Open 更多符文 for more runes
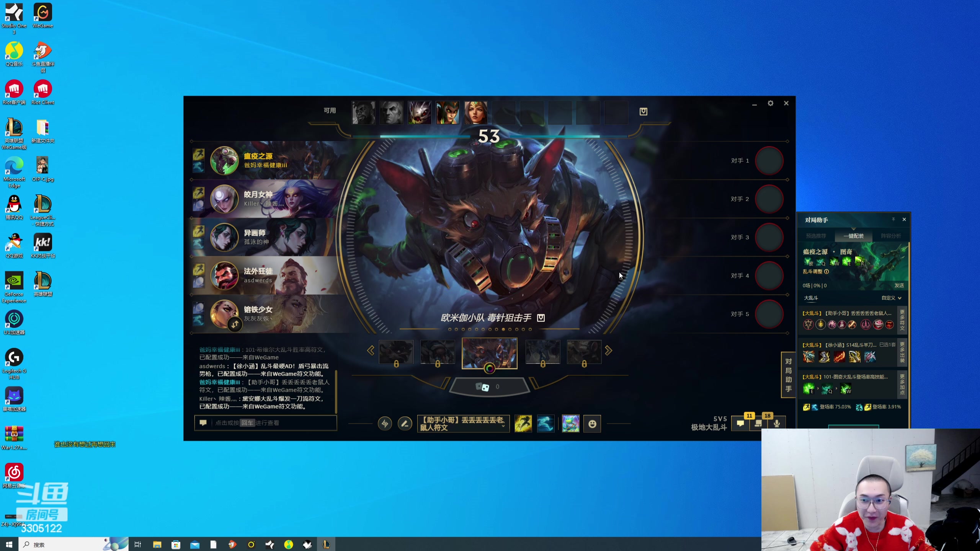Image resolution: width=980 pixels, height=551 pixels. (902, 320)
